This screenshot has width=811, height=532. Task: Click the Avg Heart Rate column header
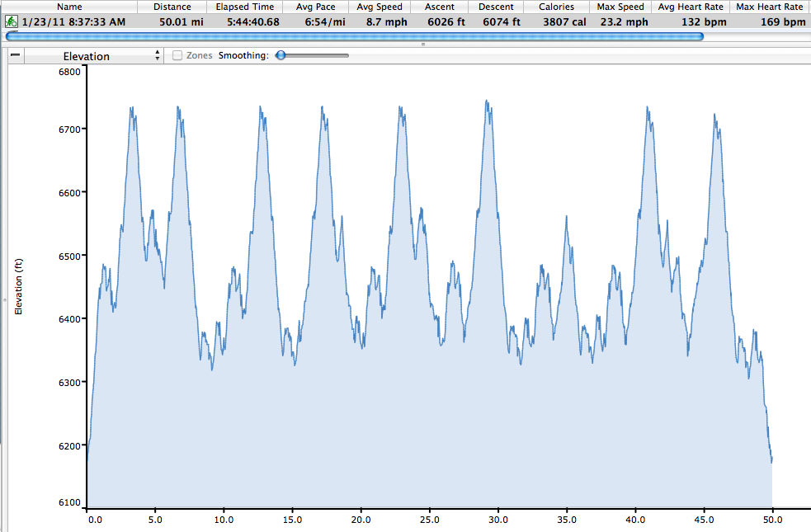click(689, 7)
